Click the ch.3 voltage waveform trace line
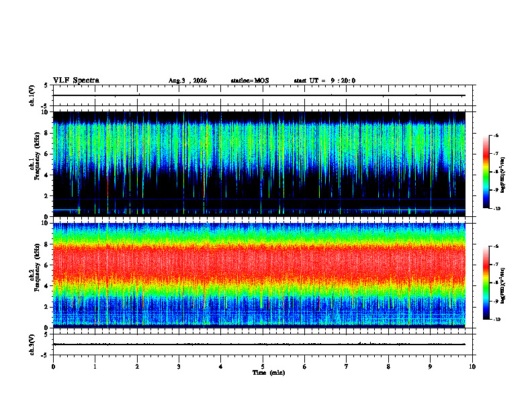Image resolution: width=532 pixels, height=411 pixels. 259,345
